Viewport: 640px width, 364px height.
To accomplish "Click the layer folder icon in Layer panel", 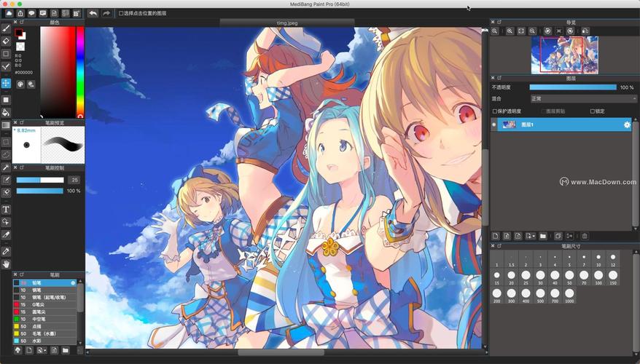I will 543,236.
